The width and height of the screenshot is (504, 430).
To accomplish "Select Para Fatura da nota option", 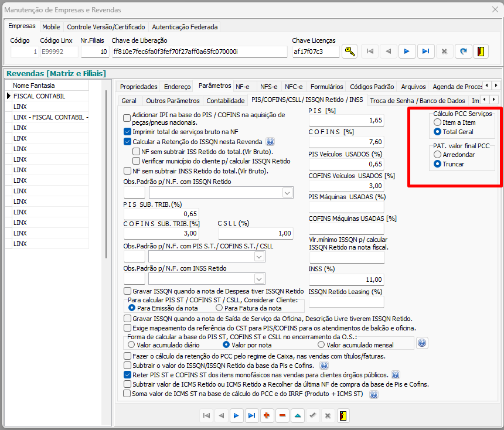I will [x=219, y=308].
